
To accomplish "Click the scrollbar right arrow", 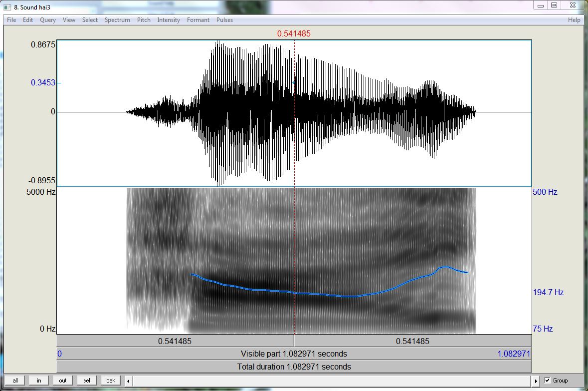I will pos(536,381).
